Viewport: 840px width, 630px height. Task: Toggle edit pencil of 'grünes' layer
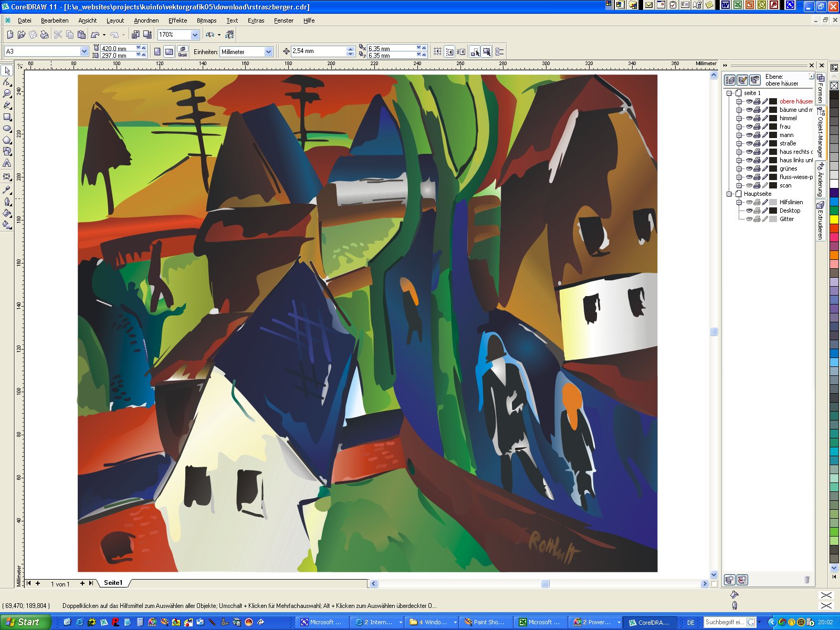tap(765, 169)
